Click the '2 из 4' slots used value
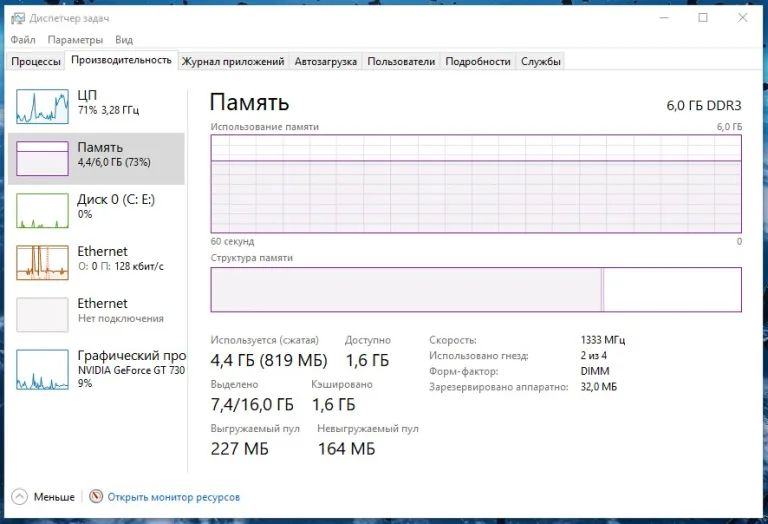 click(594, 356)
